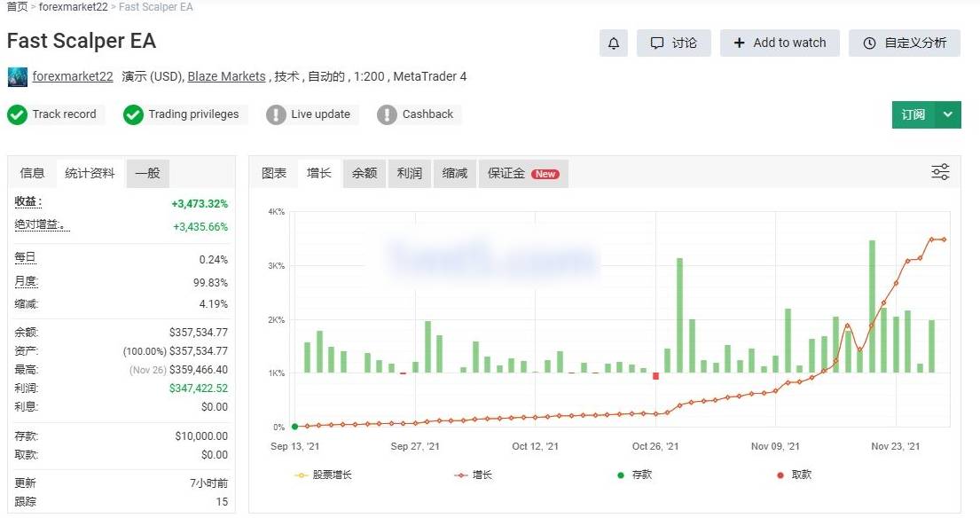Toggle 存款 deposits legend entry

[634, 475]
